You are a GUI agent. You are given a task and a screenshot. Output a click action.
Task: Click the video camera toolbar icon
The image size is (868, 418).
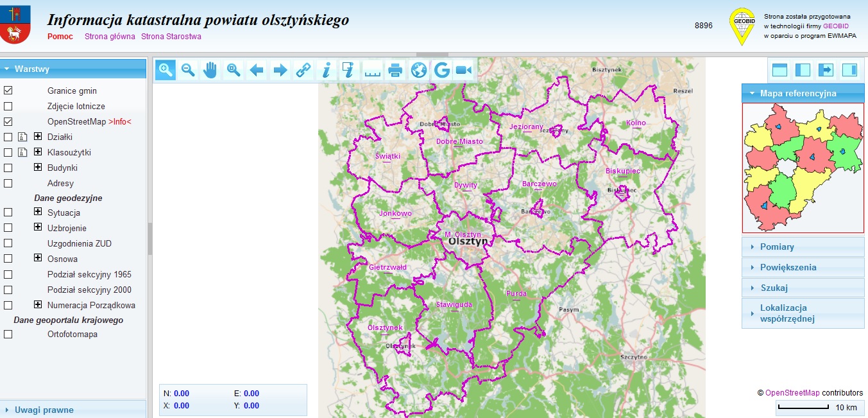[464, 70]
